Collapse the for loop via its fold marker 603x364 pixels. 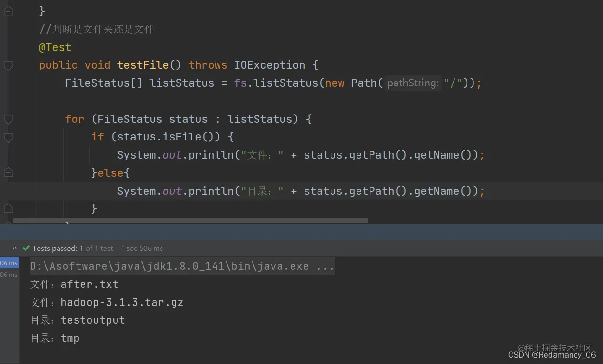pyautogui.click(x=8, y=120)
